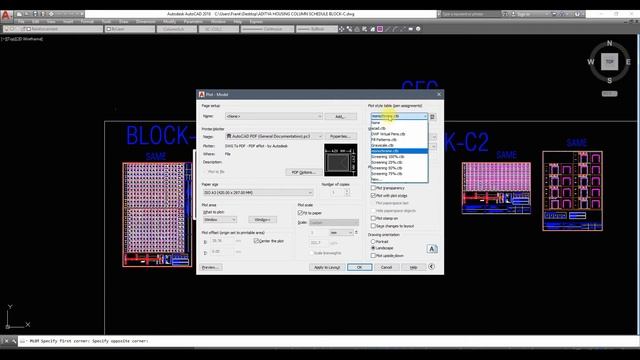Open the layer dropdown in the top toolbar
The image size is (640, 360).
(x=53, y=29)
